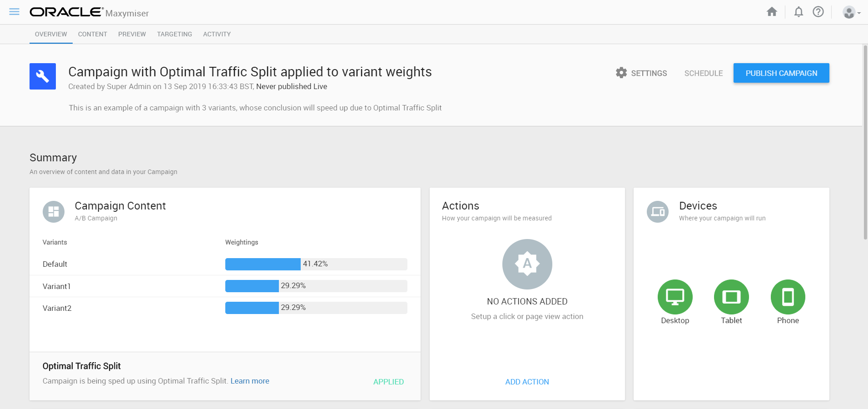The width and height of the screenshot is (868, 409).
Task: Switch to the Content tab
Action: [93, 34]
